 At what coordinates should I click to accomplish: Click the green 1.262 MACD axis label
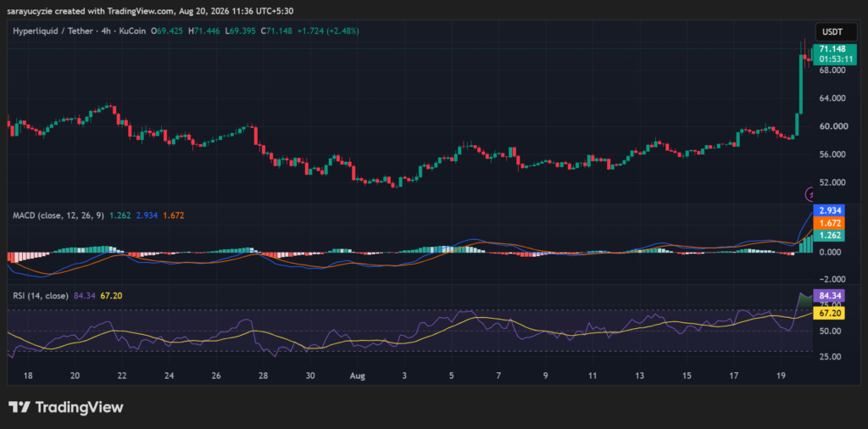point(827,235)
